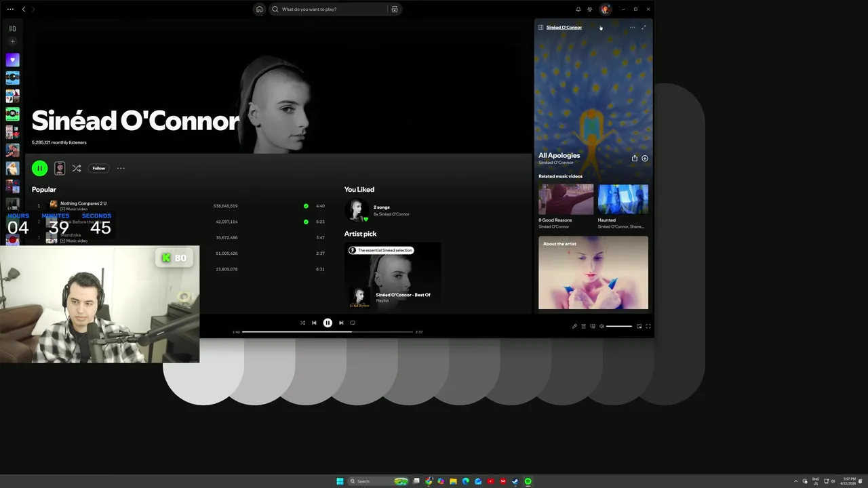Viewport: 868px width, 488px height.
Task: Open the lyrics microphone icon
Action: 574,326
